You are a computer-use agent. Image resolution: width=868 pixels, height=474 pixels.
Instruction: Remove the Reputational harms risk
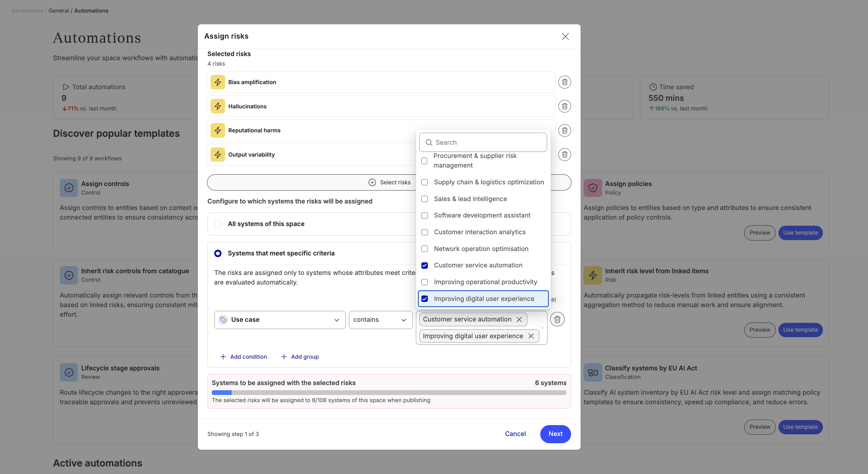565,130
